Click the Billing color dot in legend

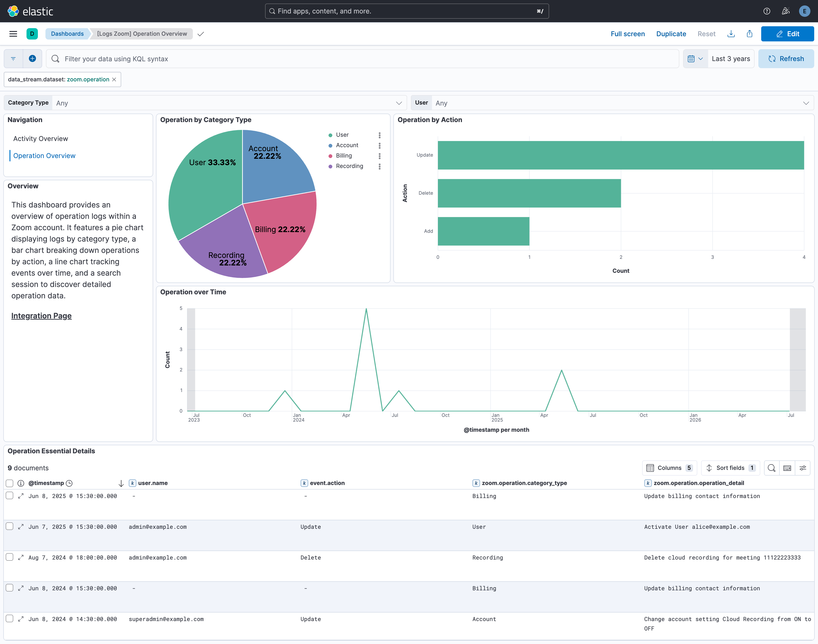click(x=330, y=156)
